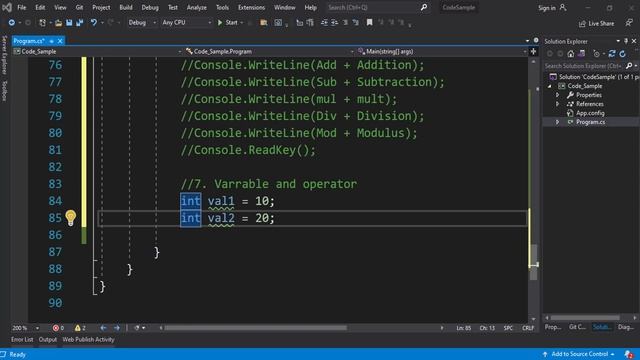
Task: Open the Build menu
Action: (126, 7)
